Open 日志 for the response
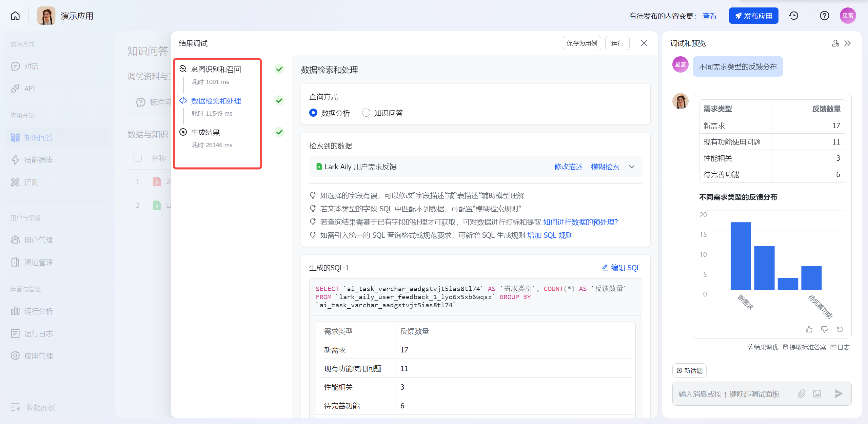 click(840, 347)
